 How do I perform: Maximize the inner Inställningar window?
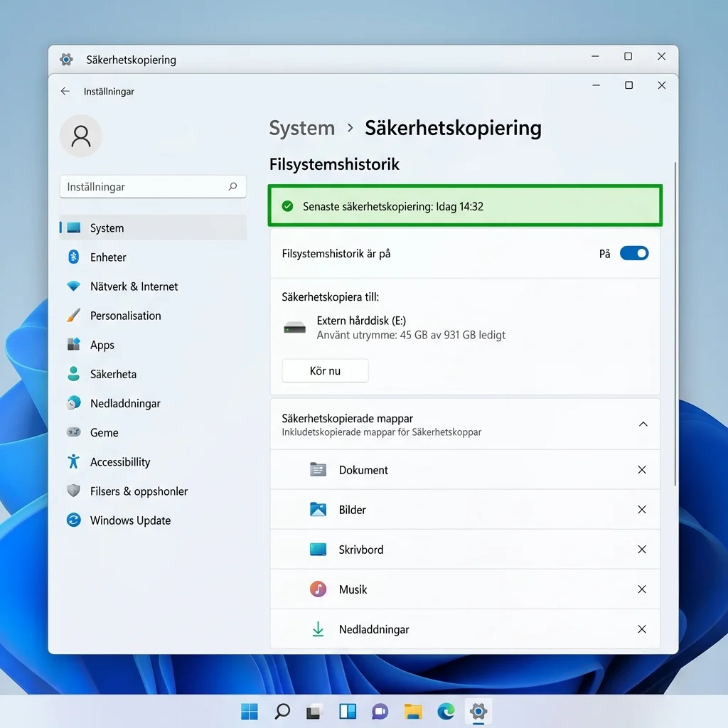point(628,85)
